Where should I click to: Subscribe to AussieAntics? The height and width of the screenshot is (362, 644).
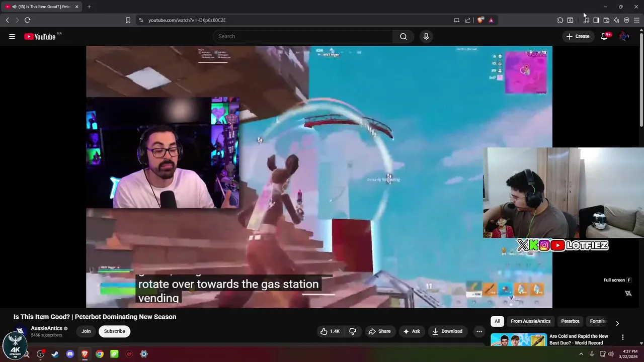coord(114,331)
